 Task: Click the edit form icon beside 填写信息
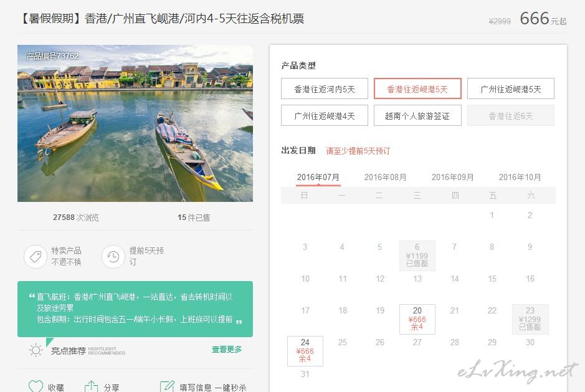point(167,386)
